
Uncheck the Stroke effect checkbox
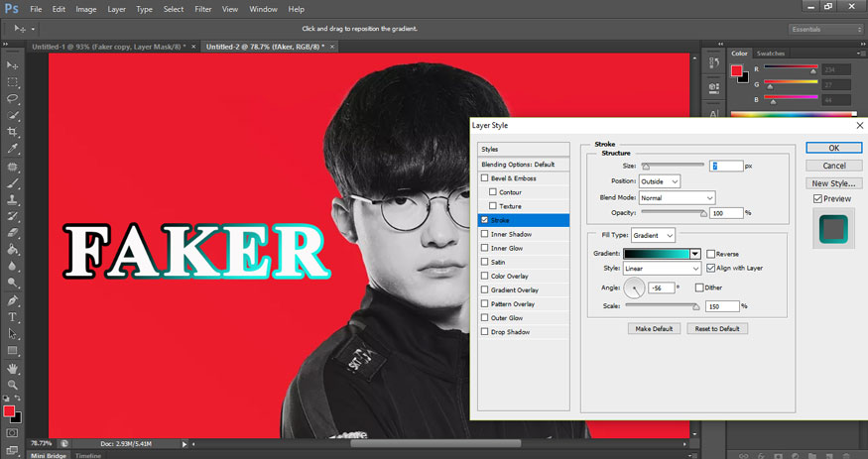[484, 220]
